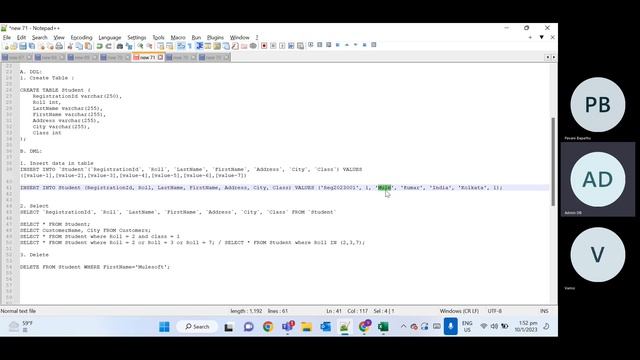Click the 'SELECT * FROM Student;' line
Viewport: 640px width, 360px height.
click(x=55, y=224)
